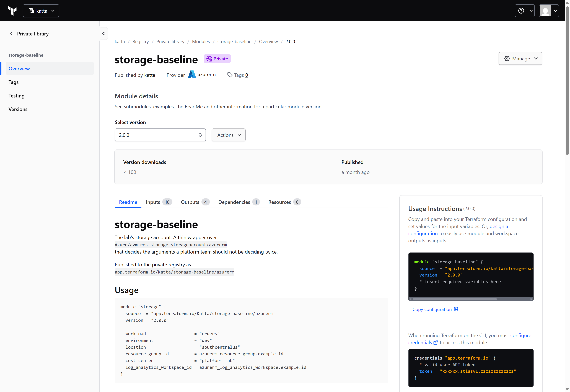
Task: Click the token line in credentials block
Action: 467,371
